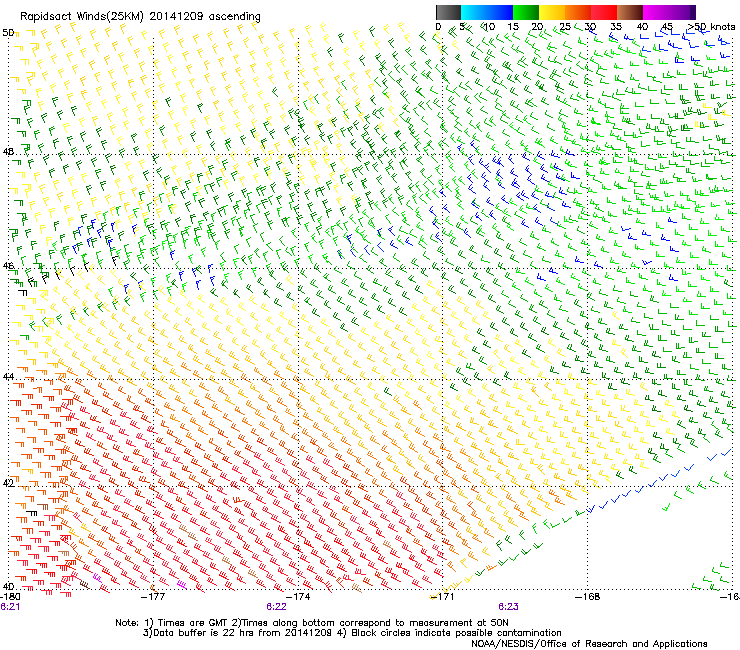Click the legend label '0'
The width and height of the screenshot is (740, 650).
point(438,27)
